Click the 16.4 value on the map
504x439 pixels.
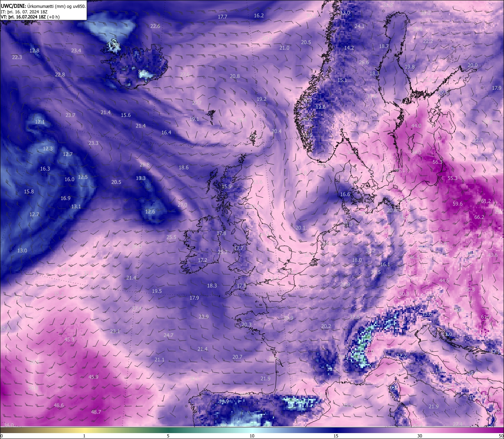click(166, 132)
